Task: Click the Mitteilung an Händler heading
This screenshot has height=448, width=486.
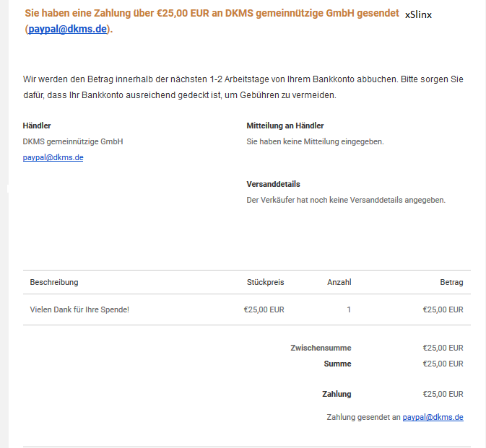Action: click(x=285, y=126)
